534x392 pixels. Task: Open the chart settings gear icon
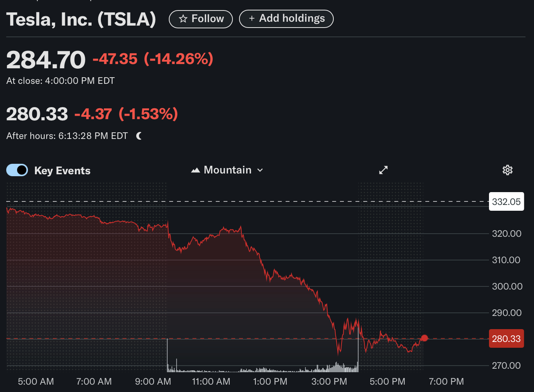point(507,170)
